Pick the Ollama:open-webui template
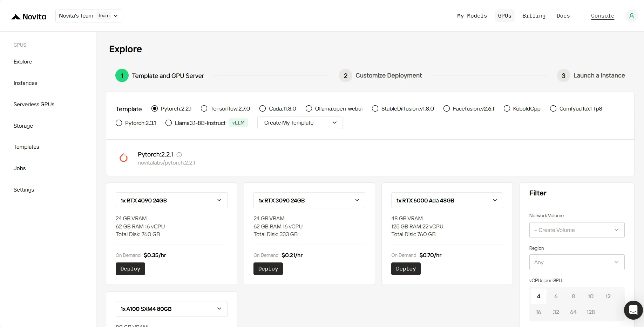Image resolution: width=644 pixels, height=327 pixels. 309,109
